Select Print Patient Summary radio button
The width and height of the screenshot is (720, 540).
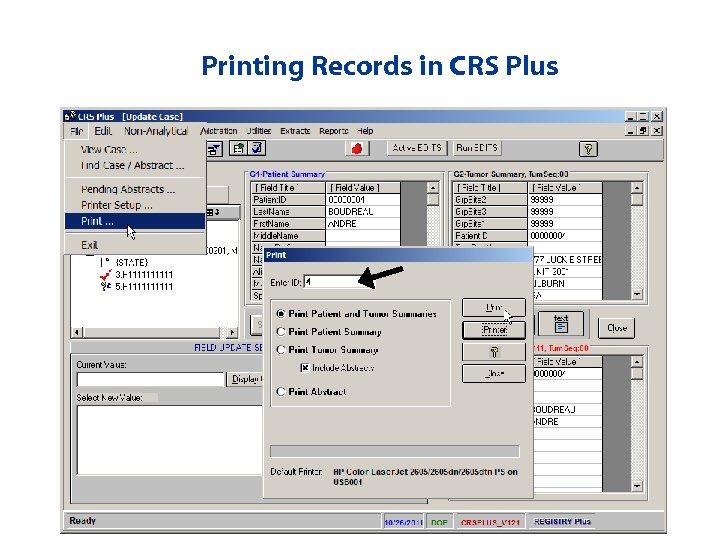[281, 332]
